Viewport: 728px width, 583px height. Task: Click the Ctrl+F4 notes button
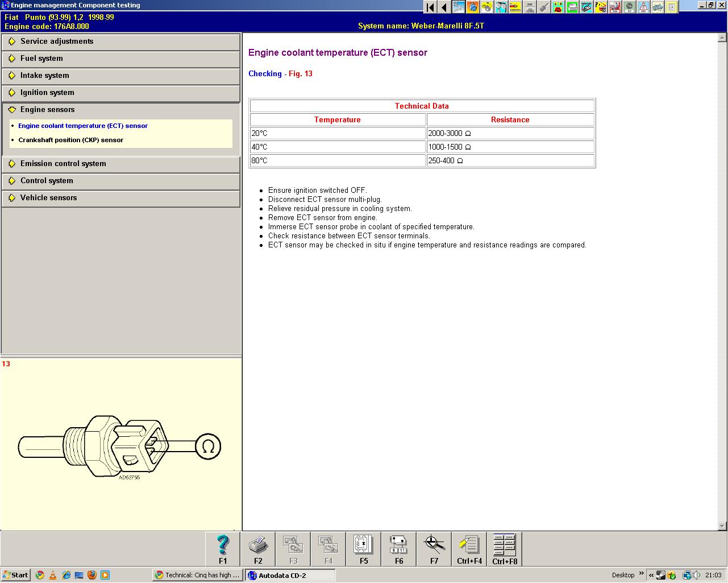469,549
